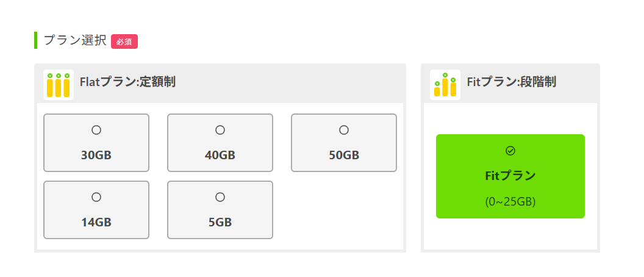Click the Fit plan stepped bars icon
Screen dimensions: 644x277
[x=445, y=84]
